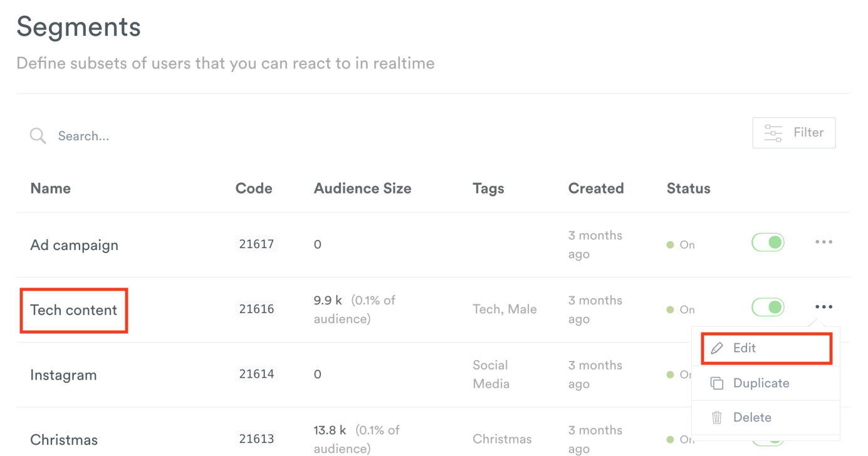The image size is (868, 456).
Task: Open the Ad campaign three-dot menu
Action: point(824,242)
